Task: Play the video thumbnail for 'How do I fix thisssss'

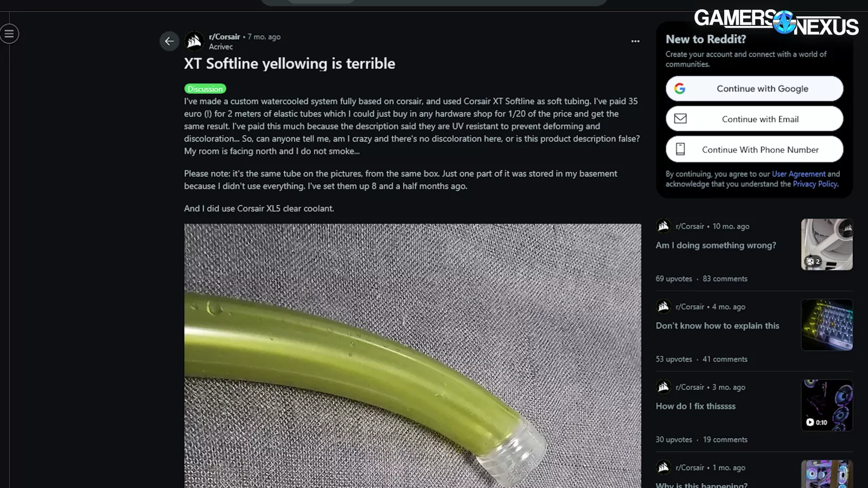Action: (827, 405)
